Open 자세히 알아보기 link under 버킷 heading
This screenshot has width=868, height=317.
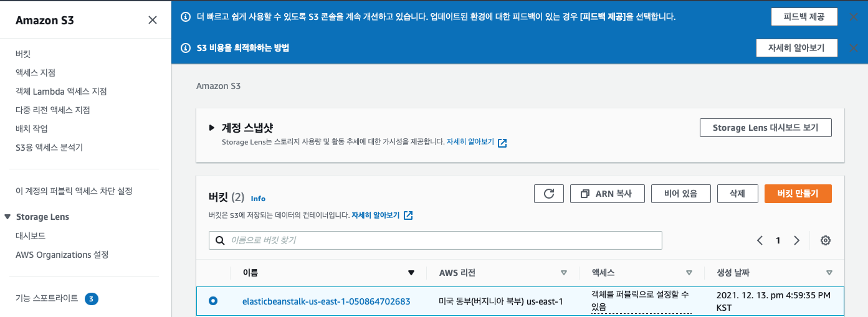pyautogui.click(x=376, y=215)
